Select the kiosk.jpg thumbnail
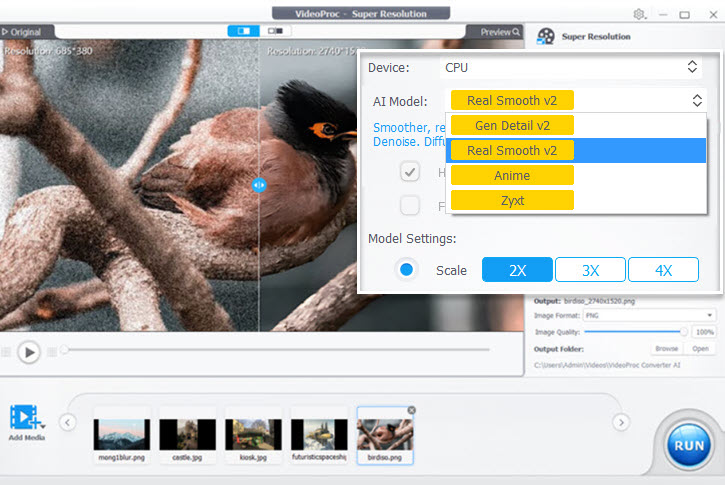Screen dimensions: 725x485 (253, 435)
